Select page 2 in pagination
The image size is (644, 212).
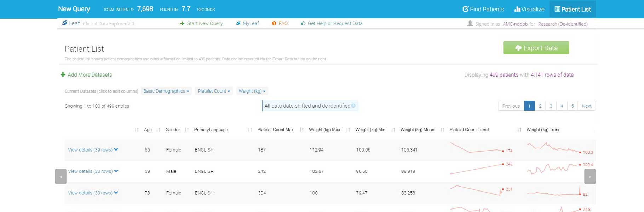click(540, 106)
